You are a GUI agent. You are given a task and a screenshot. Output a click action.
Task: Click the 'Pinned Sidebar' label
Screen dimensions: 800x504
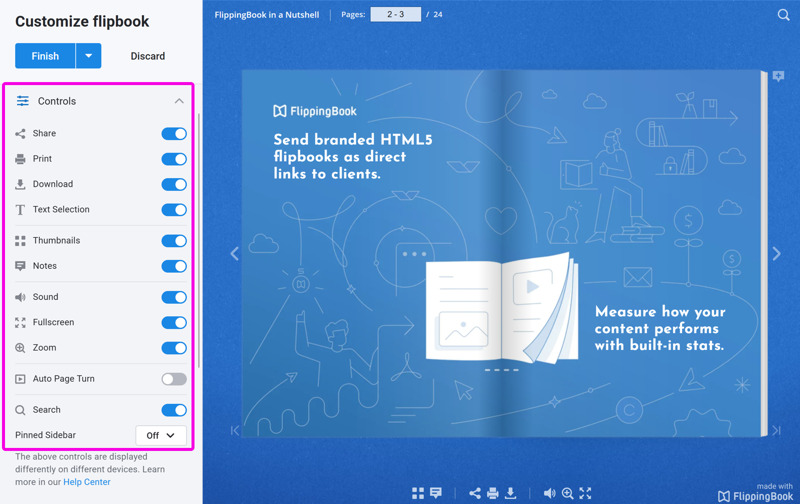tap(45, 435)
